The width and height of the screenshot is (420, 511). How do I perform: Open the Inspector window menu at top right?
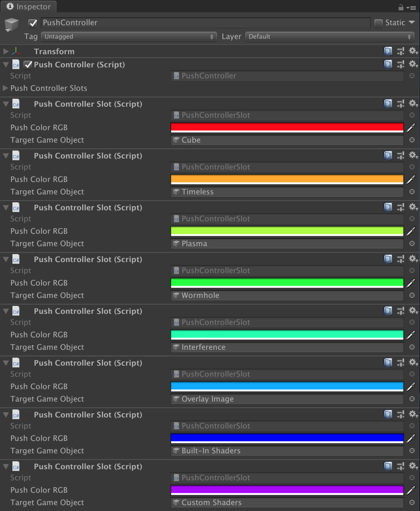413,7
